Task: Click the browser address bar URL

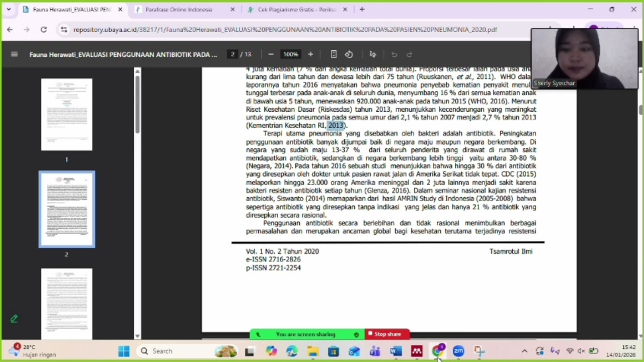Action: click(285, 30)
